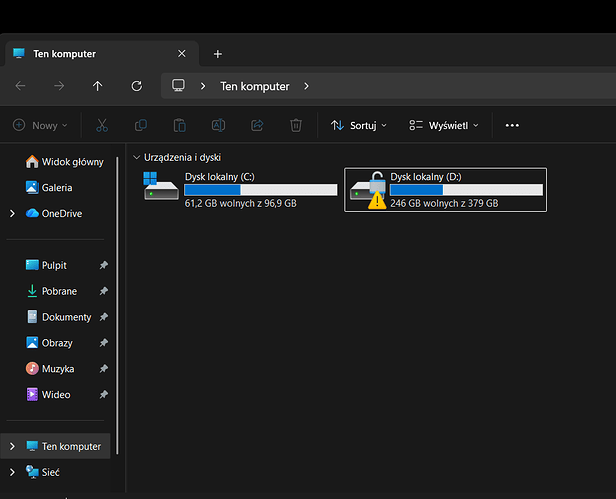Open Pobrane in the sidebar
Image resolution: width=616 pixels, height=499 pixels.
click(x=59, y=291)
